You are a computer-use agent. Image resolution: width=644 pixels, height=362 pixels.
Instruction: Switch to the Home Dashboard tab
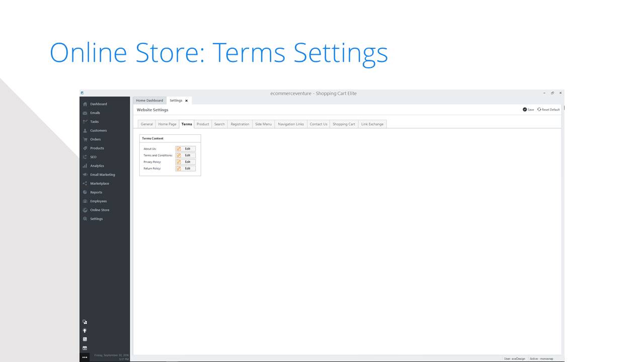(149, 101)
